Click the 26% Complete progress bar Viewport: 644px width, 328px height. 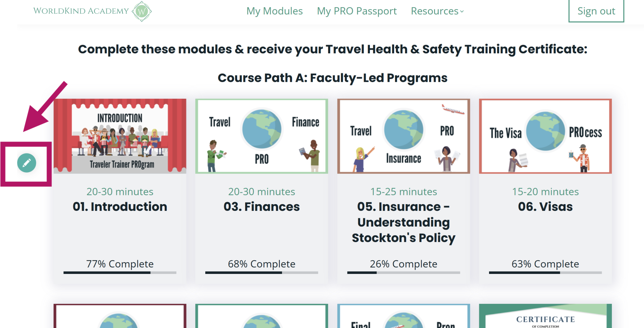pyautogui.click(x=404, y=273)
